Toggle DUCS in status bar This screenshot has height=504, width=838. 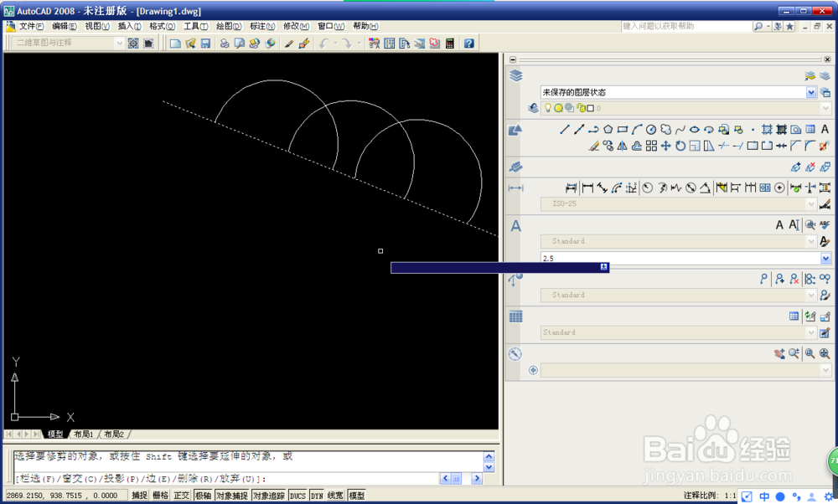tap(297, 496)
